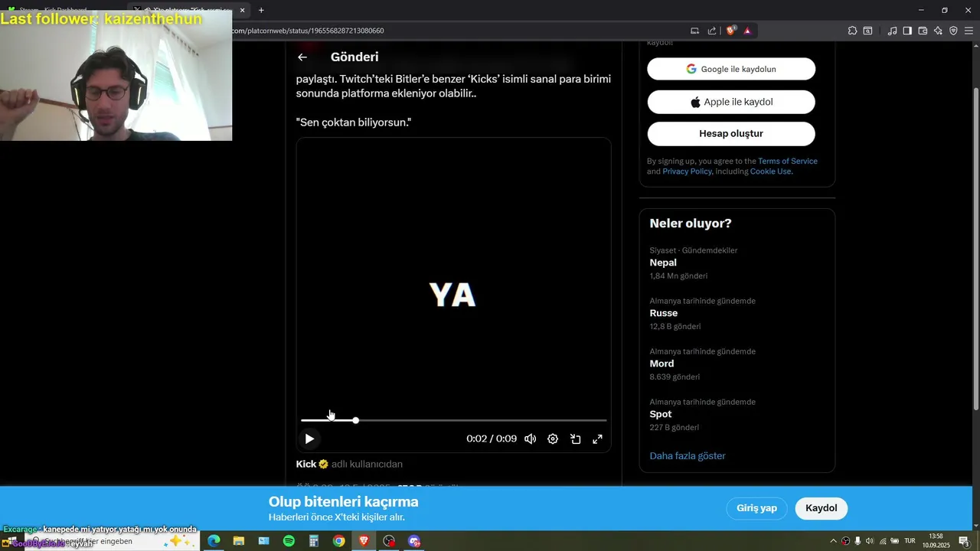Open Google Chrome from the taskbar
Image resolution: width=980 pixels, height=551 pixels.
pos(338,541)
